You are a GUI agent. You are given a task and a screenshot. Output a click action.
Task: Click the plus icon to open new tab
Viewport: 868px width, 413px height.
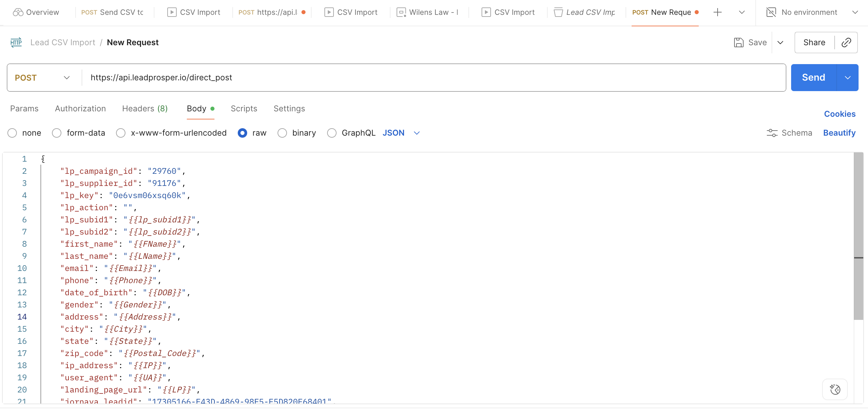tap(718, 12)
